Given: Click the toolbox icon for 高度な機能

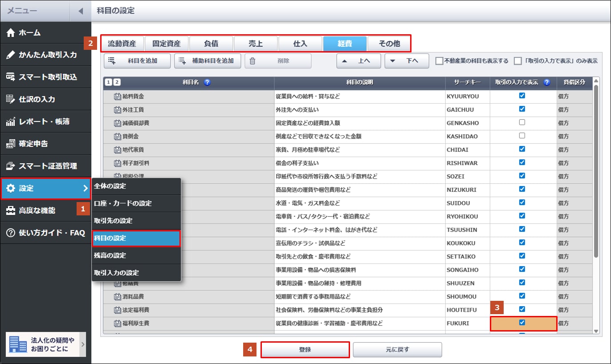Looking at the screenshot, I should 11,210.
